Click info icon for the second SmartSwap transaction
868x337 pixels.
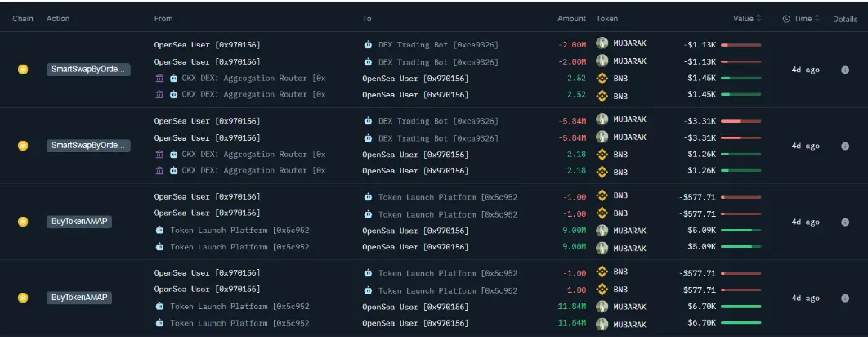pyautogui.click(x=845, y=146)
